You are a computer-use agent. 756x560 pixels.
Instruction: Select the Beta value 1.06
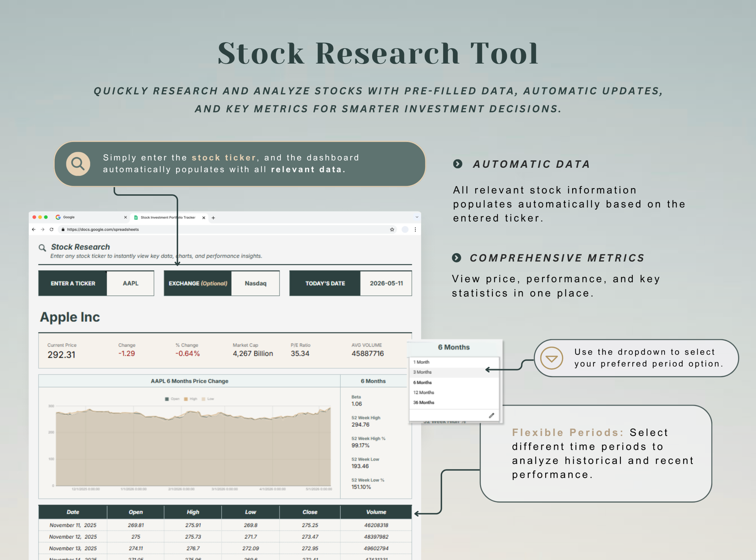coord(357,404)
